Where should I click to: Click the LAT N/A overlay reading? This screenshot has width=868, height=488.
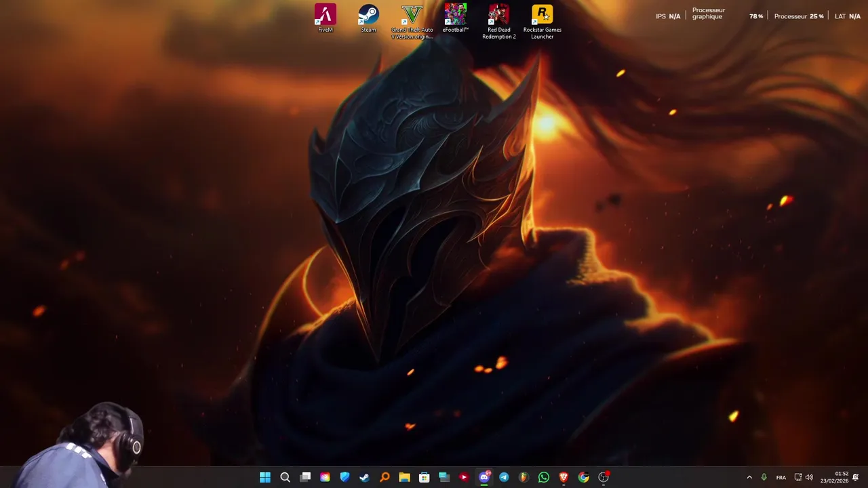pyautogui.click(x=848, y=16)
